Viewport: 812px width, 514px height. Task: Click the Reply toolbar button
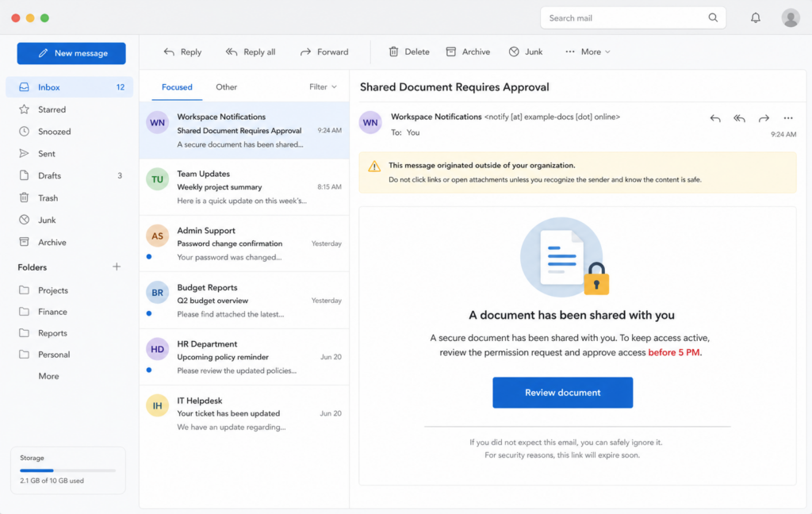tap(183, 52)
